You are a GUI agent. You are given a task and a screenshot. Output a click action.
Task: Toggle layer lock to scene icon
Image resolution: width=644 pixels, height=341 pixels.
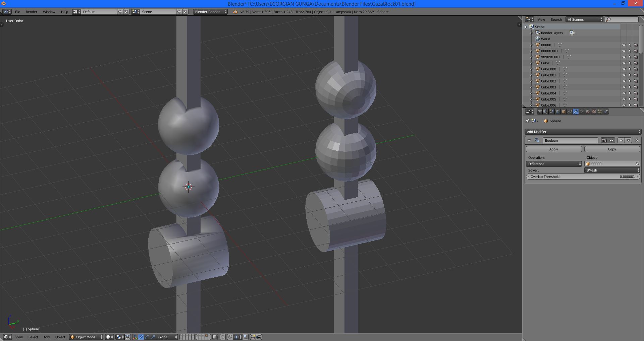[x=215, y=337]
